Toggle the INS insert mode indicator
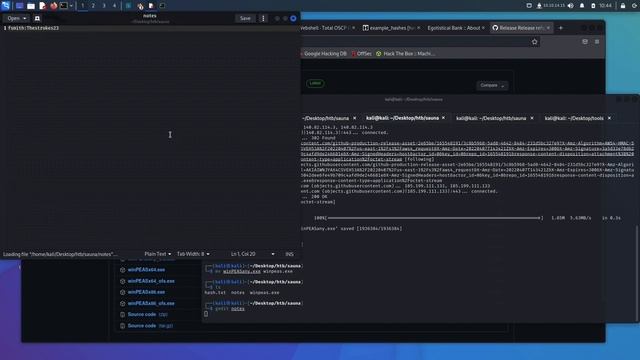 (289, 254)
